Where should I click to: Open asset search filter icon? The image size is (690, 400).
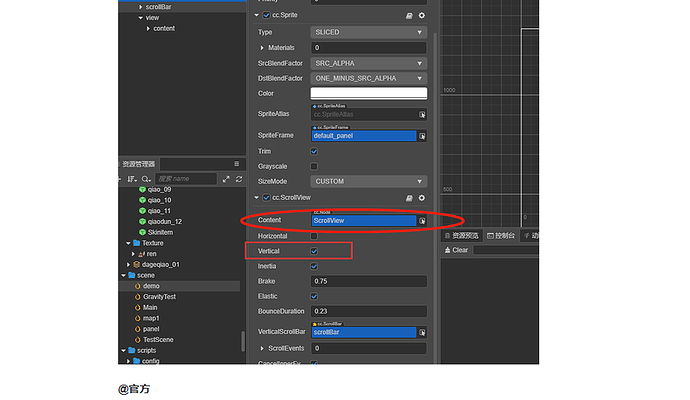[x=146, y=179]
